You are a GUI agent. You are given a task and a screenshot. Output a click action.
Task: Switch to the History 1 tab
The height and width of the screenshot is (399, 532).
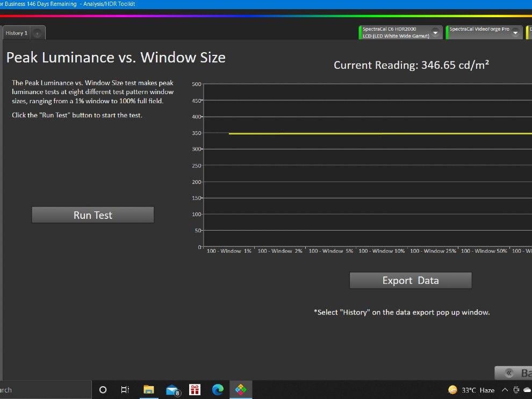tap(17, 33)
